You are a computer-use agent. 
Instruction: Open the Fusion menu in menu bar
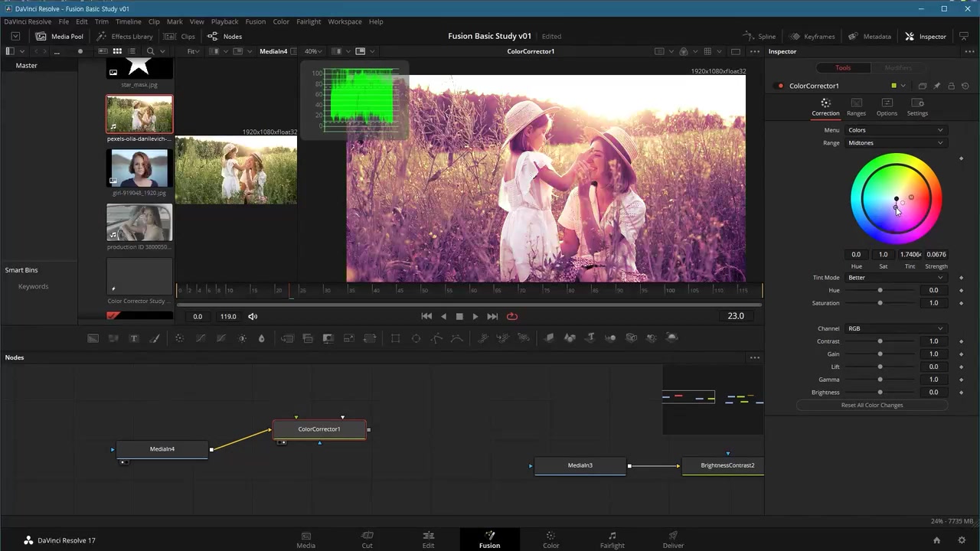point(255,21)
